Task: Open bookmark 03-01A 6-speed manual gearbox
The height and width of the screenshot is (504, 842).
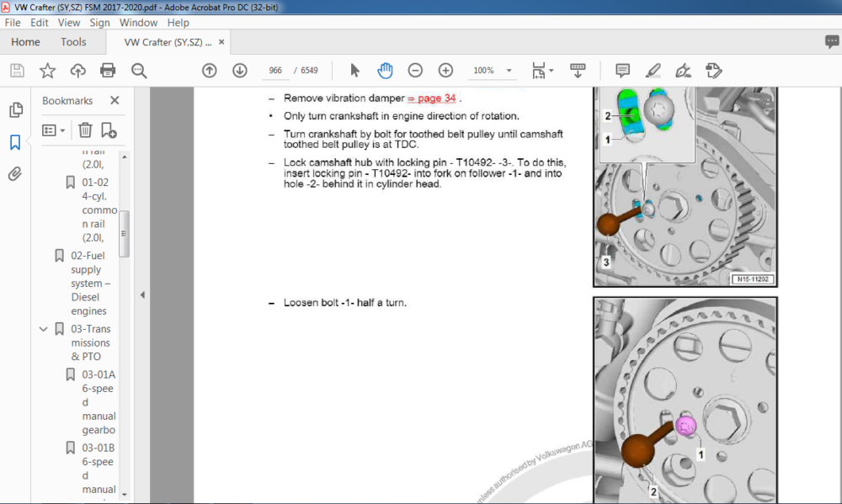Action: 99,402
